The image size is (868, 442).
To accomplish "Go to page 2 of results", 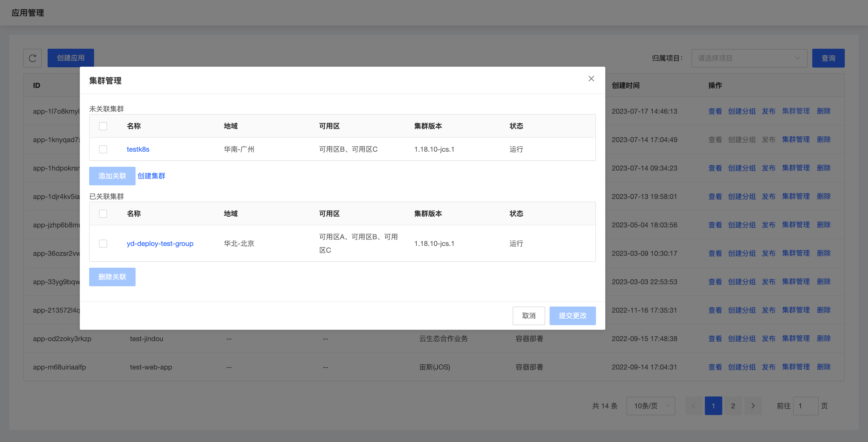I will pyautogui.click(x=733, y=406).
